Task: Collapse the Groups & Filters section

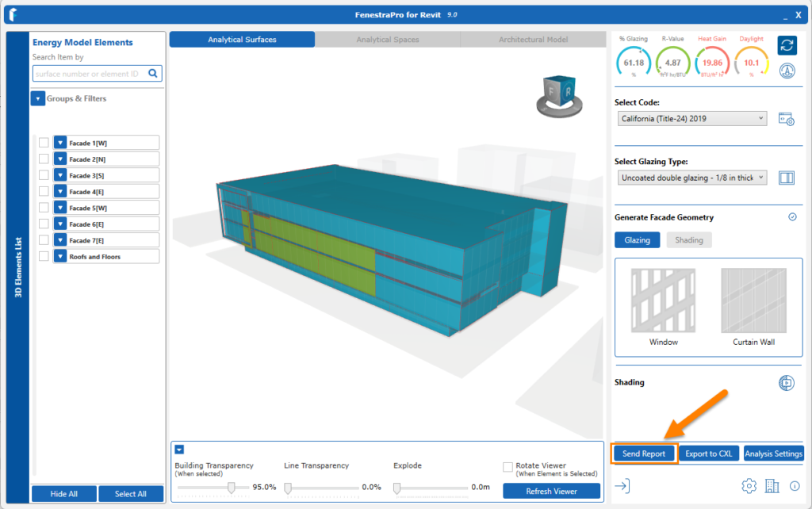Action: pos(38,98)
